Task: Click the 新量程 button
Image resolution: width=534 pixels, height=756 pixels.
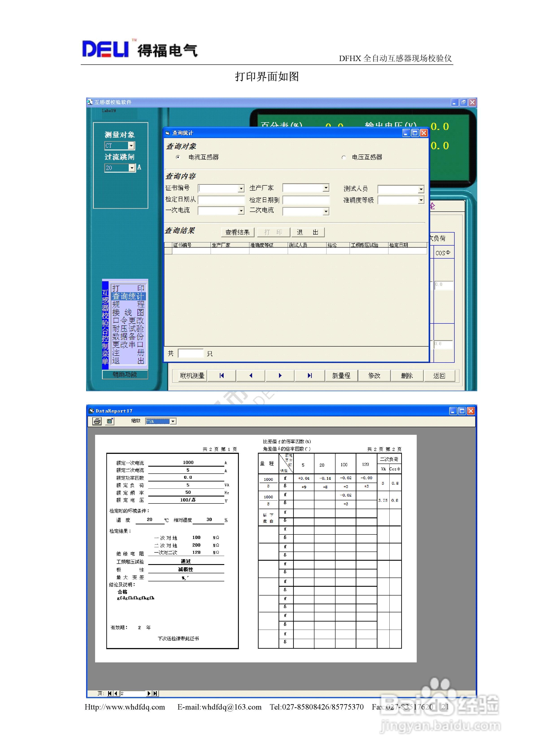Action: click(341, 375)
